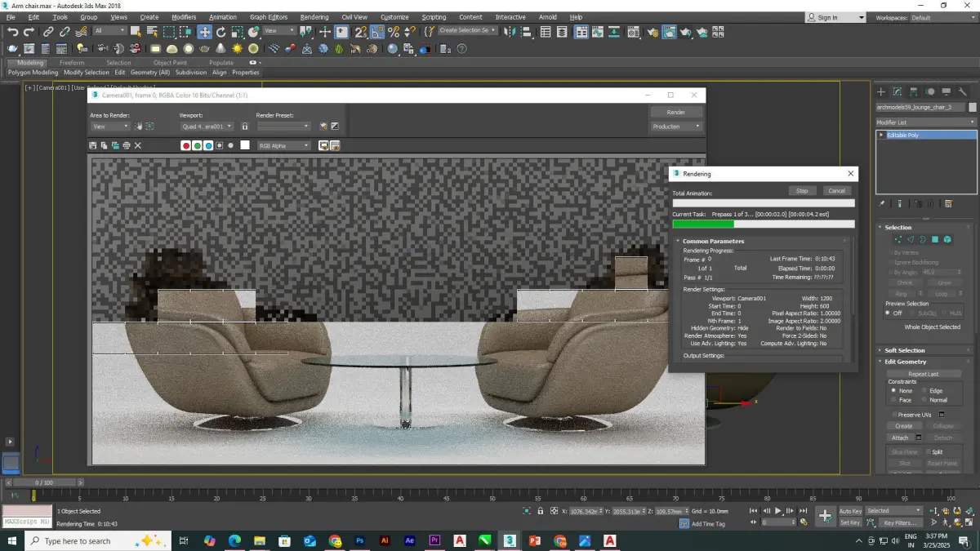Open the Utilities wrench panel icon
This screenshot has width=980, height=551.
[962, 91]
